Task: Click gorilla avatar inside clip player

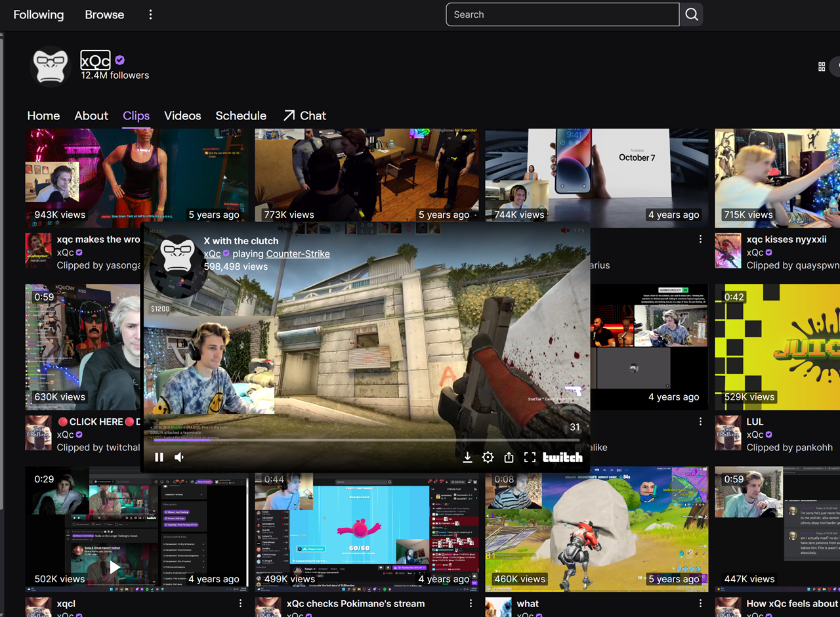Action: pos(177,256)
